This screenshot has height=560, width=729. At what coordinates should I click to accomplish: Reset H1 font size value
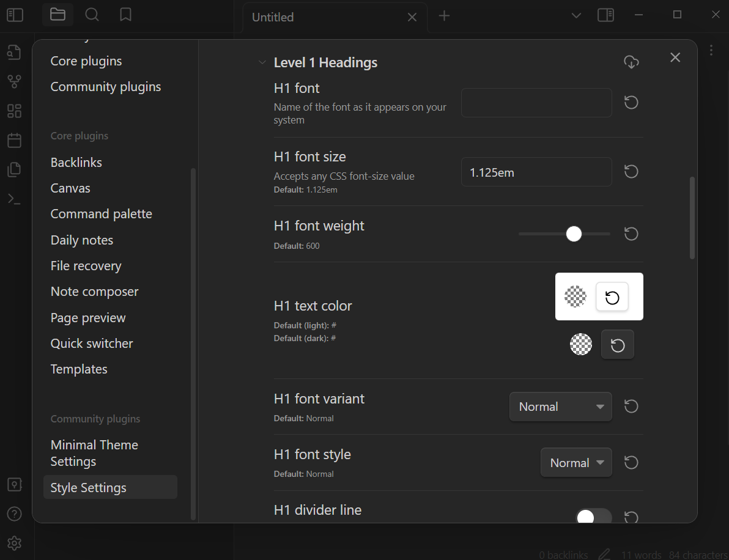coord(631,172)
